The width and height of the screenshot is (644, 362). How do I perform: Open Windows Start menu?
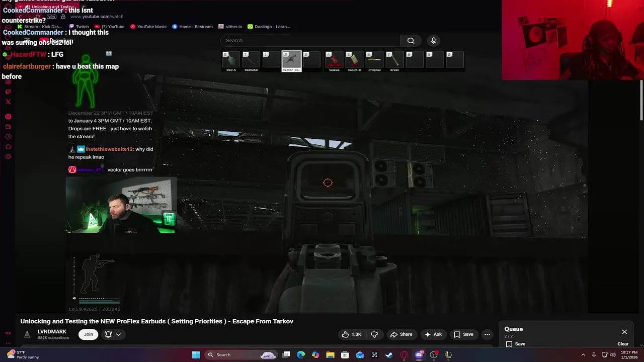(196, 355)
